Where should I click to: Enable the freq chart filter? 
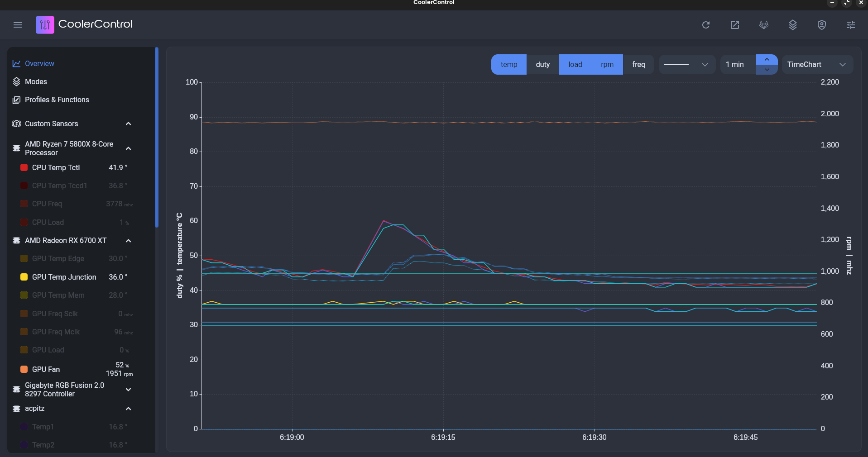(x=638, y=65)
